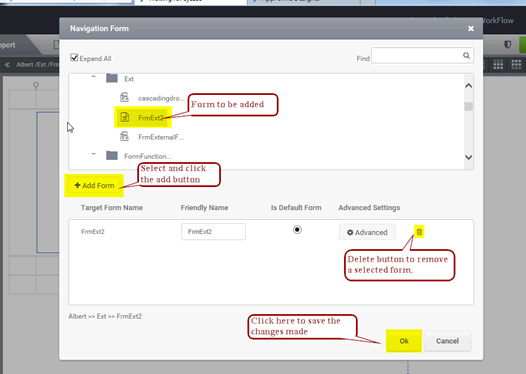Select Is Default Form radio for FrmExt2
The height and width of the screenshot is (374, 526).
click(x=297, y=230)
